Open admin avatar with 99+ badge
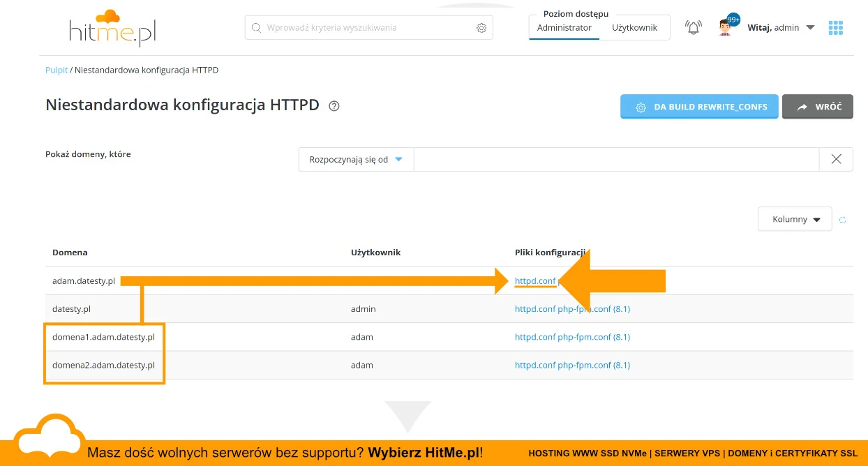 coord(728,26)
